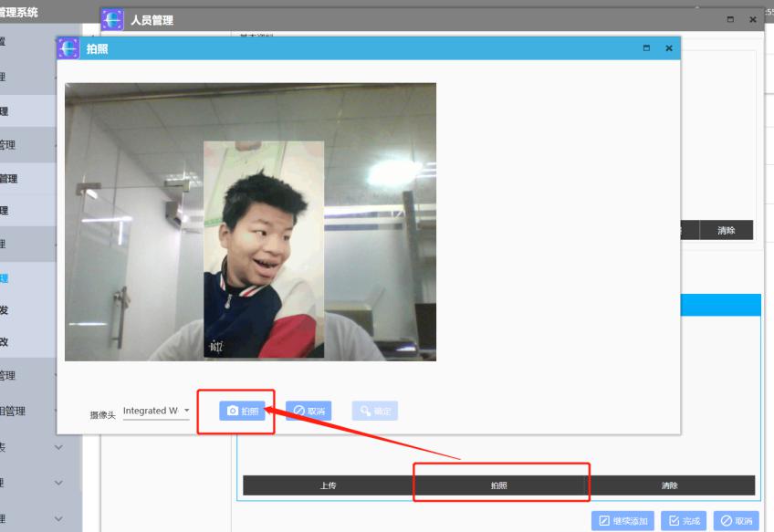Click the 确定 confirm button
This screenshot has height=532, width=774.
click(375, 412)
